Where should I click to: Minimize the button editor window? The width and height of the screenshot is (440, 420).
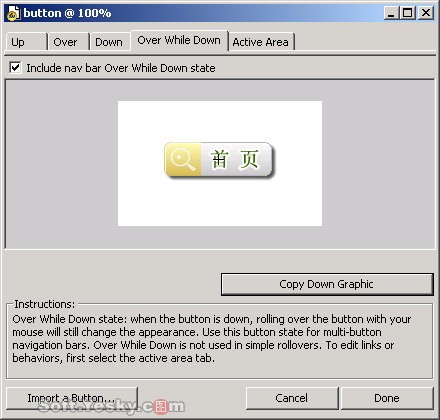click(391, 13)
